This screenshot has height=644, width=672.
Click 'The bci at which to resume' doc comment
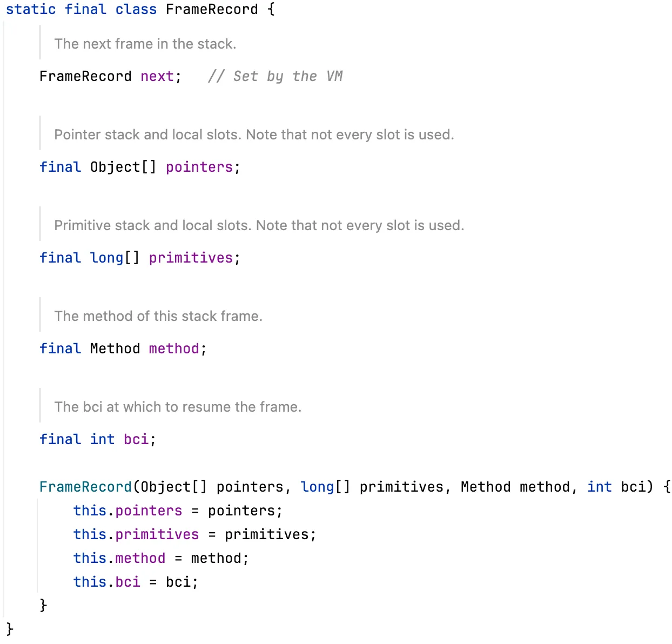coord(178,407)
